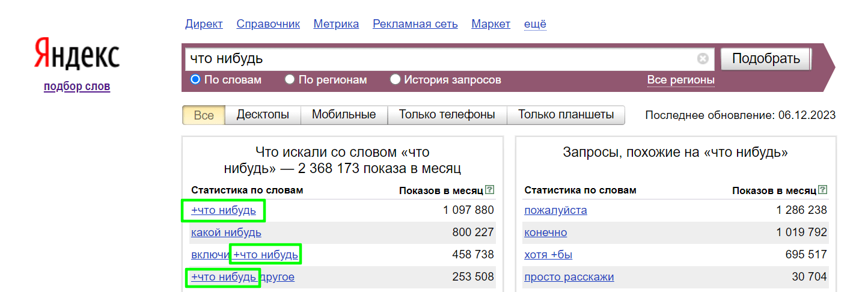This screenshot has height=292, width=868.
Task: Open the Рекламная сеть link
Action: point(415,24)
